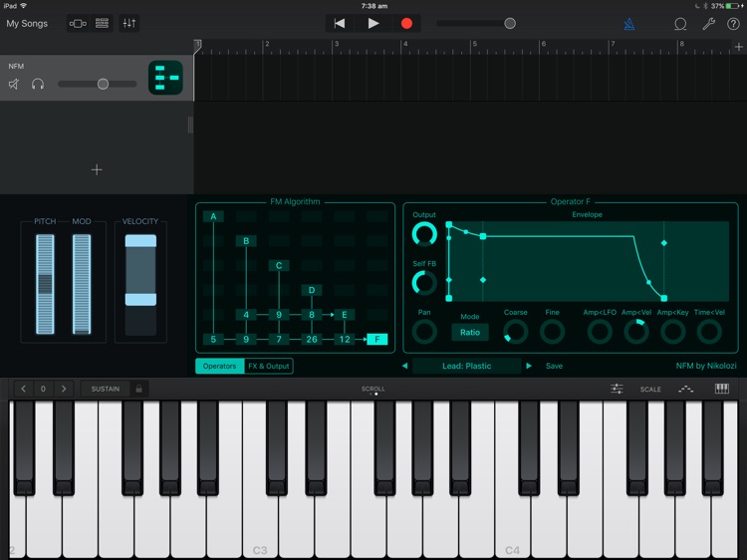Select operator A in FM Algorithm
The height and width of the screenshot is (560, 747).
point(213,216)
